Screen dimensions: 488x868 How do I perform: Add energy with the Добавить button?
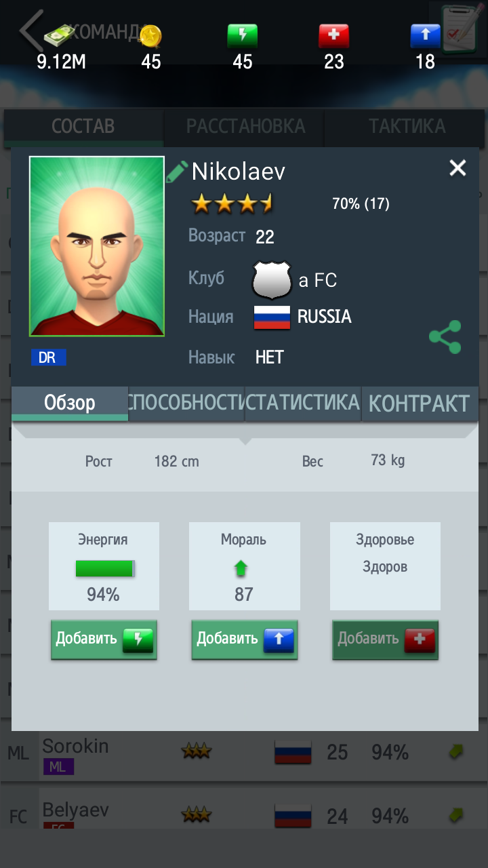tap(104, 639)
